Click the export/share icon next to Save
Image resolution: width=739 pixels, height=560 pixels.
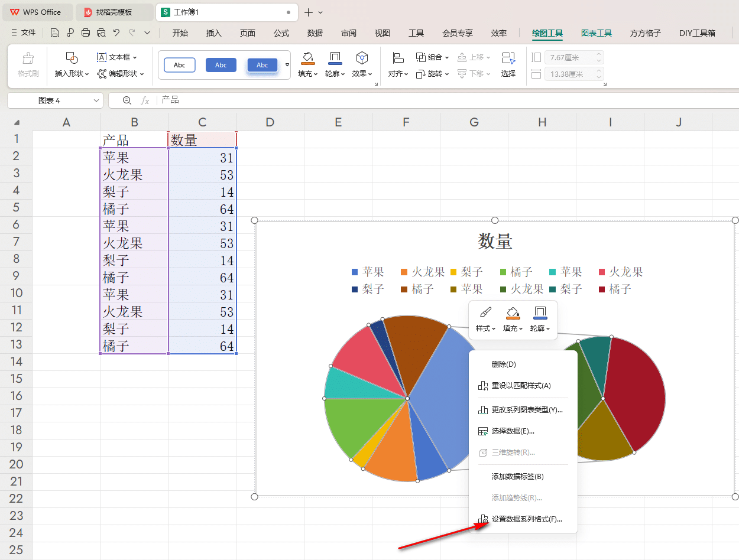point(70,33)
